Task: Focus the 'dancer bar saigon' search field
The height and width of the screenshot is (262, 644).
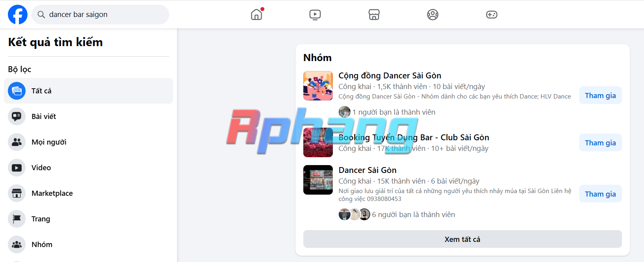Action: click(100, 15)
